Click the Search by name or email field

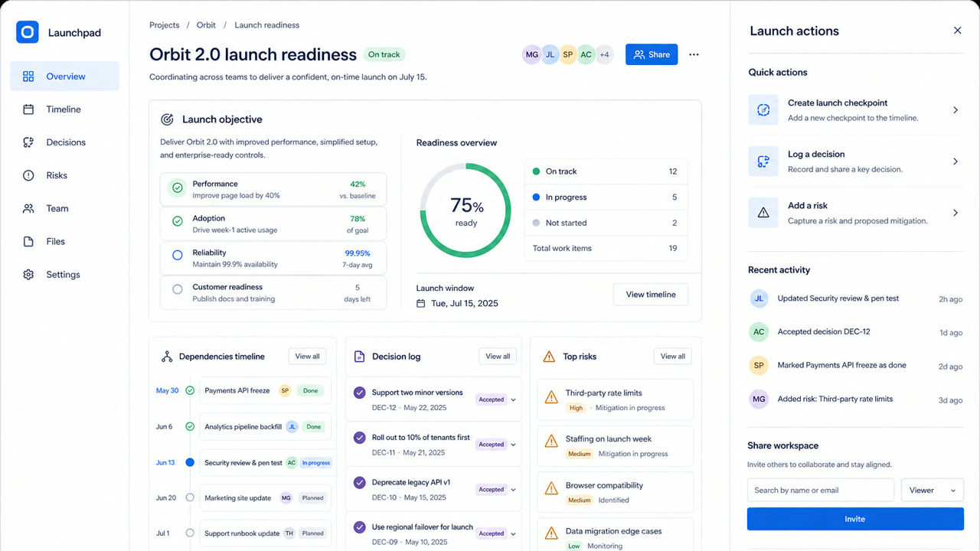coord(821,491)
